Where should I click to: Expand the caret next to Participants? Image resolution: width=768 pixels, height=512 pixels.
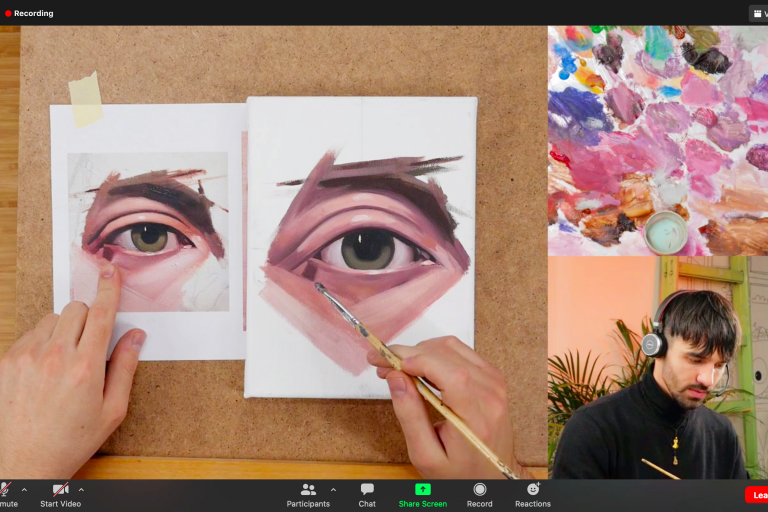pos(333,490)
